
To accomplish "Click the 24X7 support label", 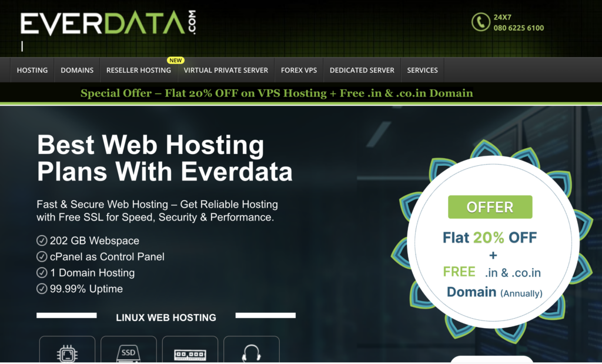I will click(x=502, y=17).
